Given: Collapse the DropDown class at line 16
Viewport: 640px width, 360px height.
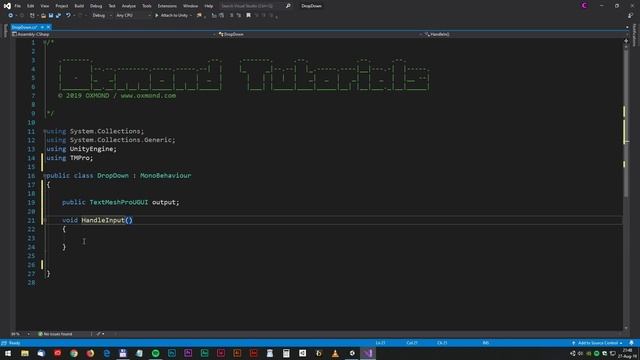Looking at the screenshot, I should tap(45, 176).
